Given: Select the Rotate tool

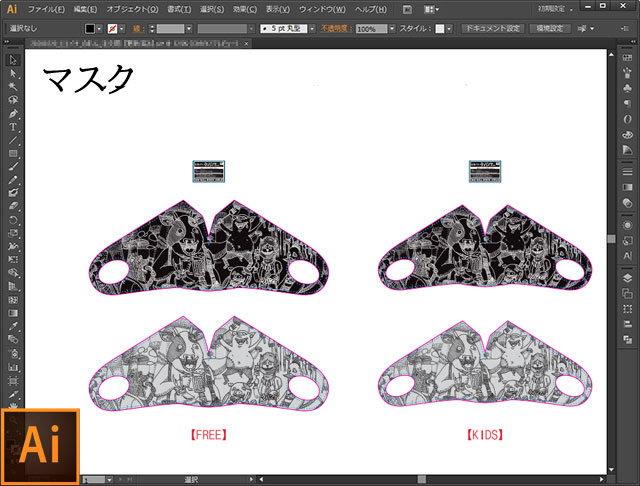Looking at the screenshot, I should click(x=13, y=220).
